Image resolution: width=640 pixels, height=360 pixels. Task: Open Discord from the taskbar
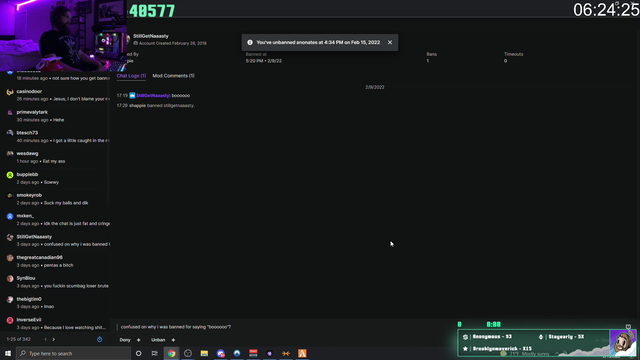[221, 353]
